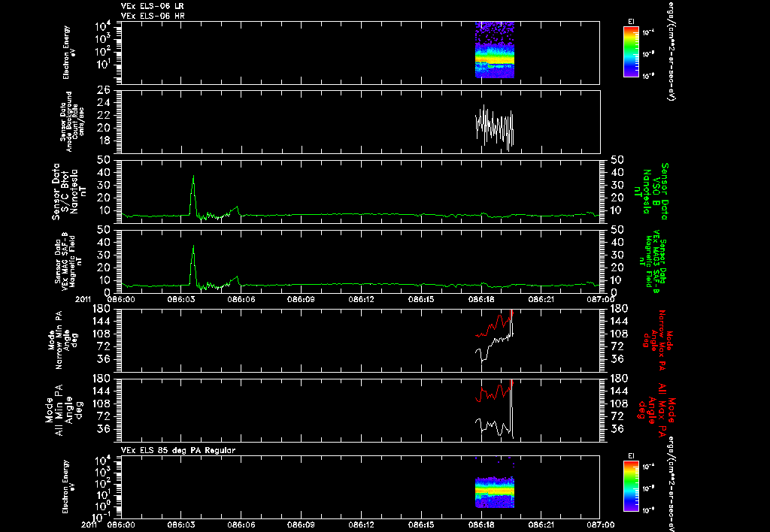Click the 'Narrow Min PA Angle' axis label

pyautogui.click(x=63, y=340)
